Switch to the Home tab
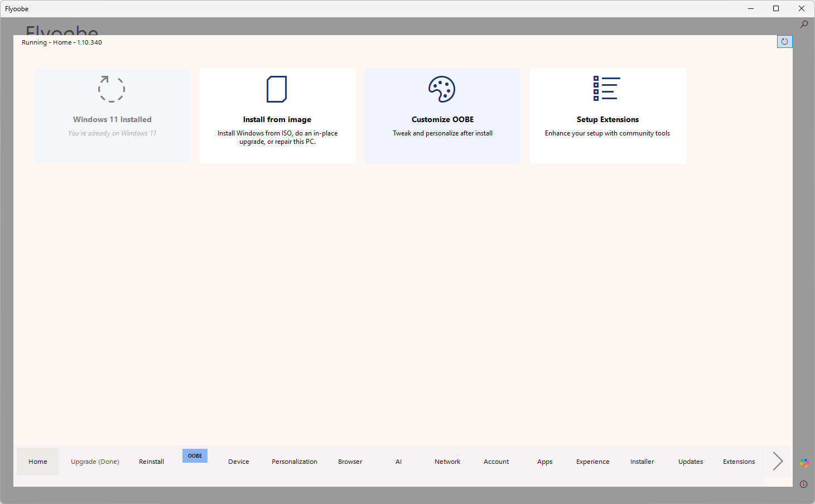Image resolution: width=815 pixels, height=504 pixels. point(38,462)
